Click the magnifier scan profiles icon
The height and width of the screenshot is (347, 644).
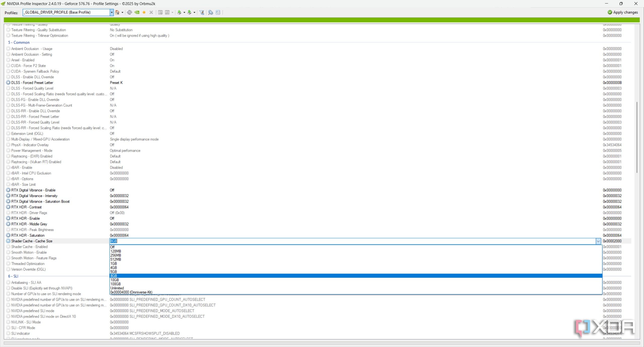211,12
